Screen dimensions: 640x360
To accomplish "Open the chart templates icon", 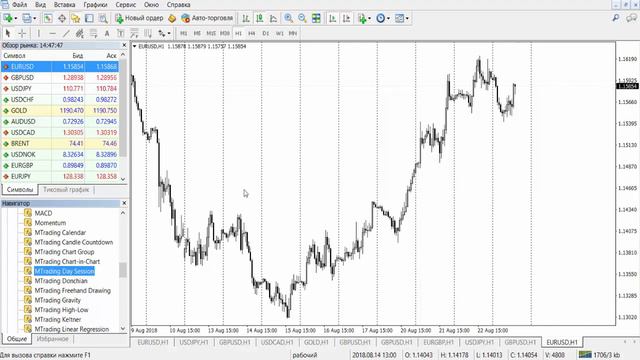I will click(x=399, y=18).
